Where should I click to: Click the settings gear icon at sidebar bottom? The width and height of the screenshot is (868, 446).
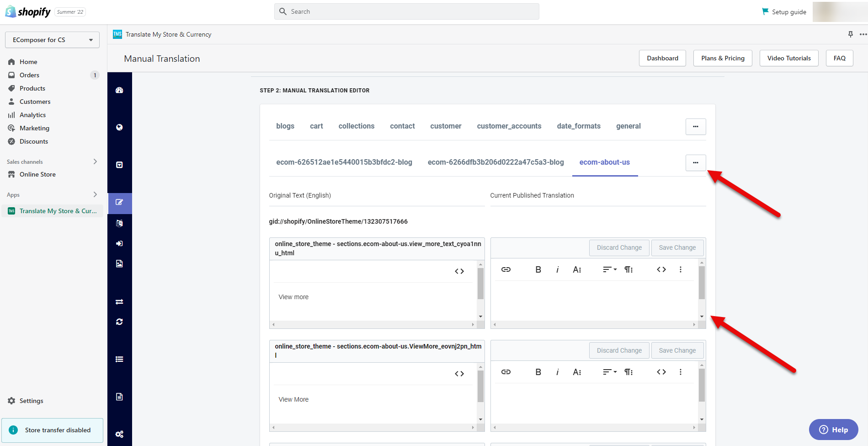click(119, 434)
